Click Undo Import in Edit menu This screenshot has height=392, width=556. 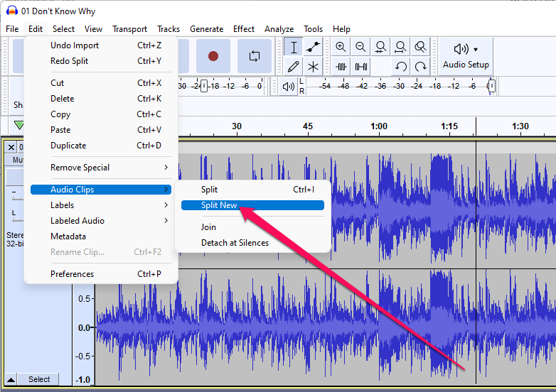point(101,45)
